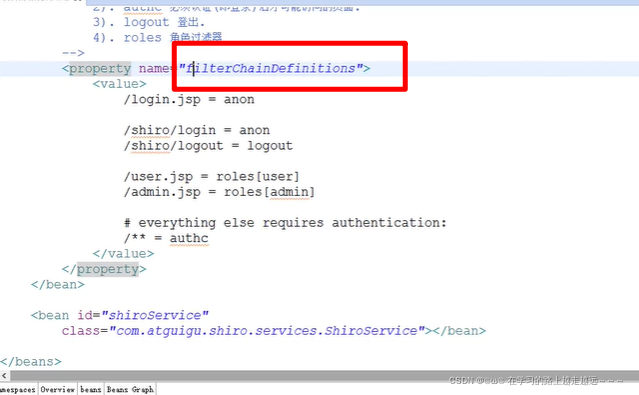
Task: Click the closing beans tag
Action: [31, 362]
